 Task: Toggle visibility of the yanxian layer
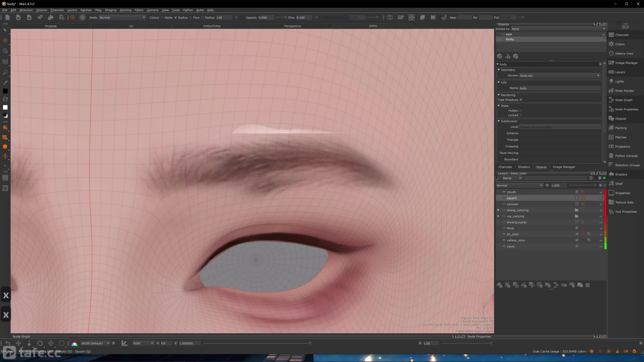[x=504, y=204]
